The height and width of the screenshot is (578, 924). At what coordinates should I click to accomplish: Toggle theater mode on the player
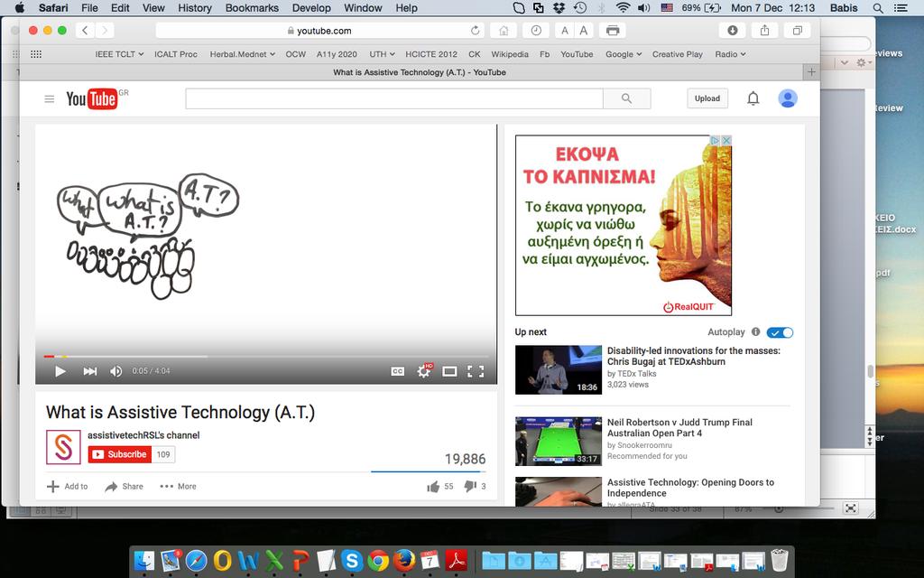(449, 371)
